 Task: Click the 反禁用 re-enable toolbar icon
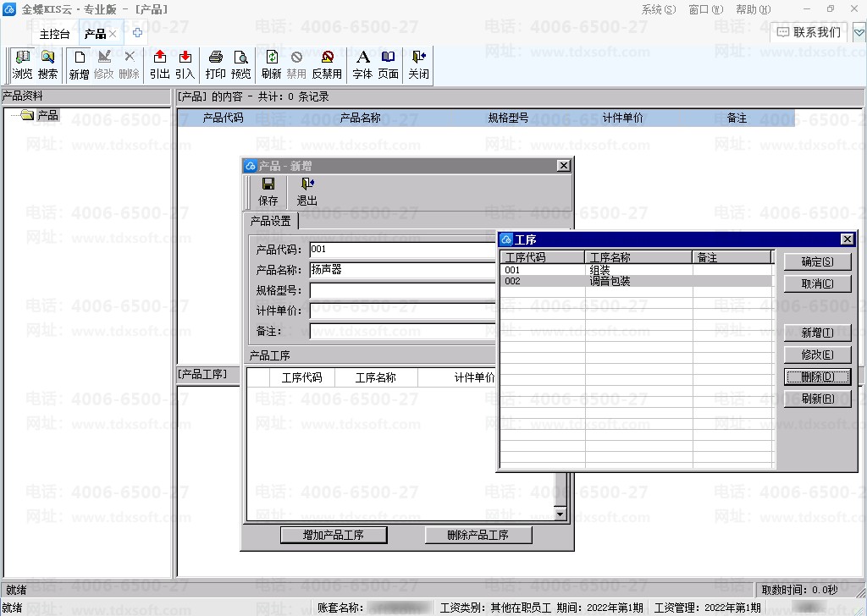tap(327, 65)
